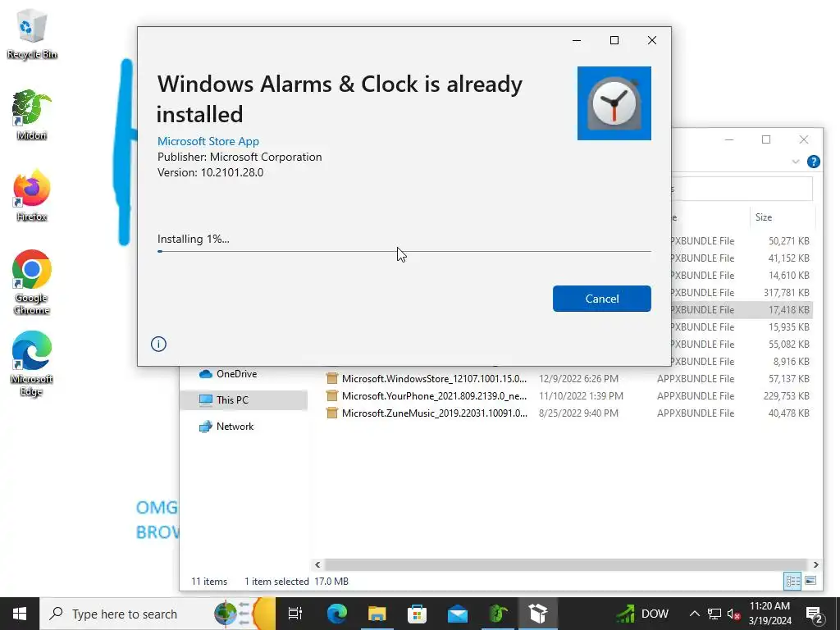Open the Mail app from the taskbar
840x630 pixels.
(458, 614)
